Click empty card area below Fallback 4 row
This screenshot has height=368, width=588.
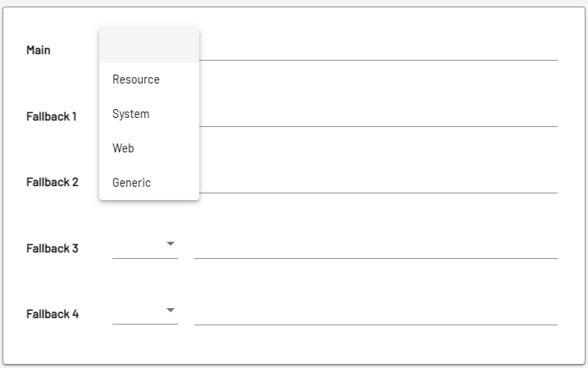(294, 346)
